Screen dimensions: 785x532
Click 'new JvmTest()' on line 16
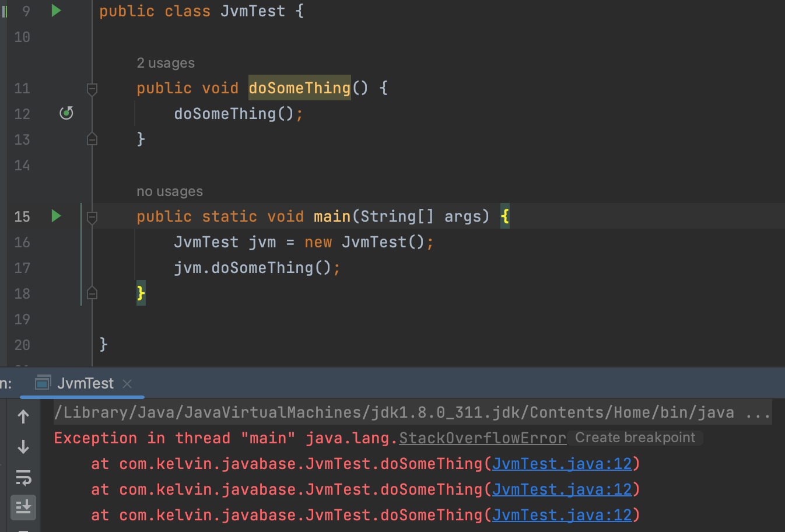(x=365, y=242)
